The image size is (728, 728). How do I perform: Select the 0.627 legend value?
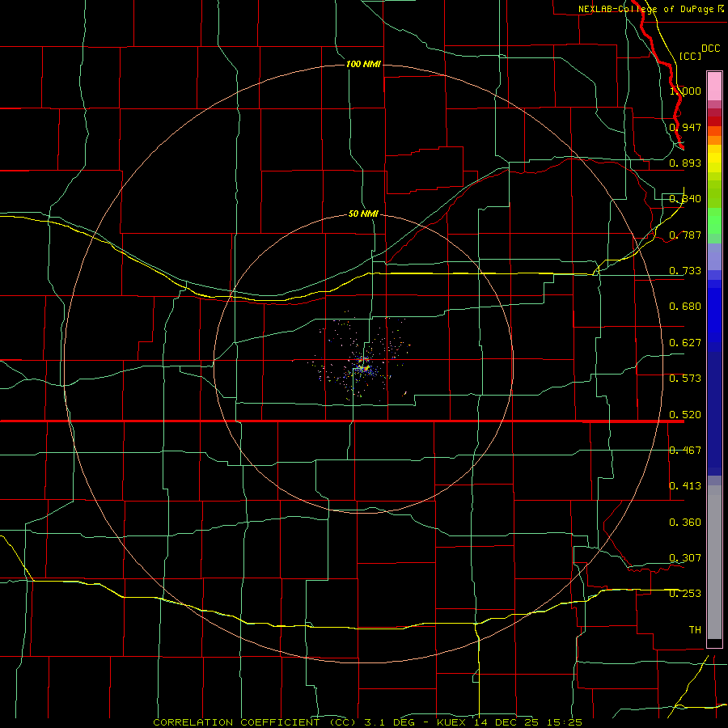[685, 343]
